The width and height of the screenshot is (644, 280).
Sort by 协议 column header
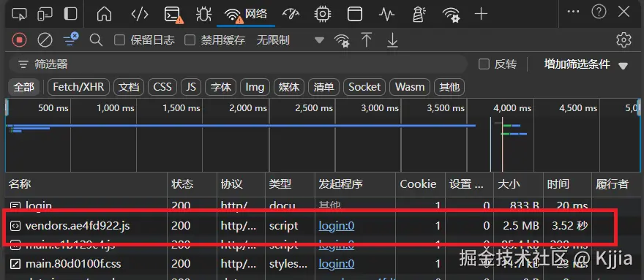[241, 184]
